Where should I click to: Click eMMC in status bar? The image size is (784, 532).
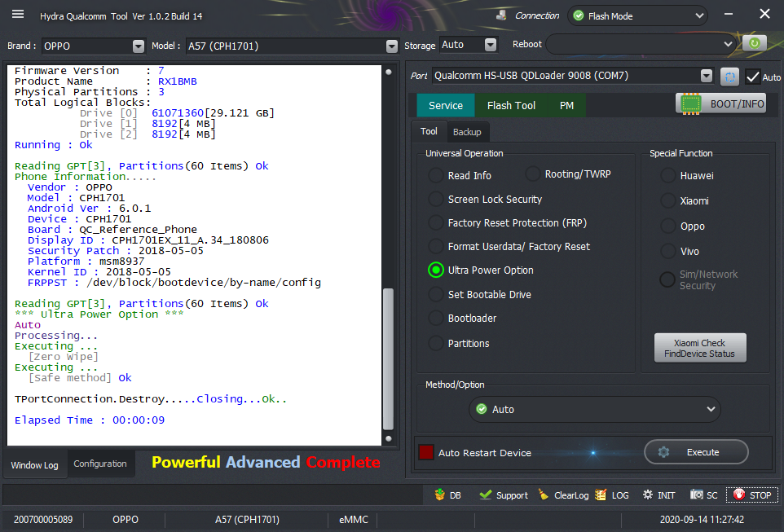354,520
